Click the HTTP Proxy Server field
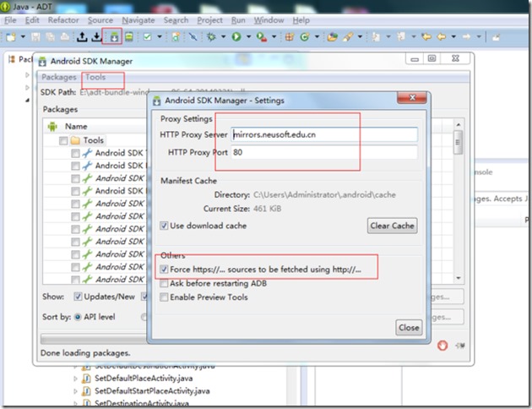The image size is (532, 409). 324,134
